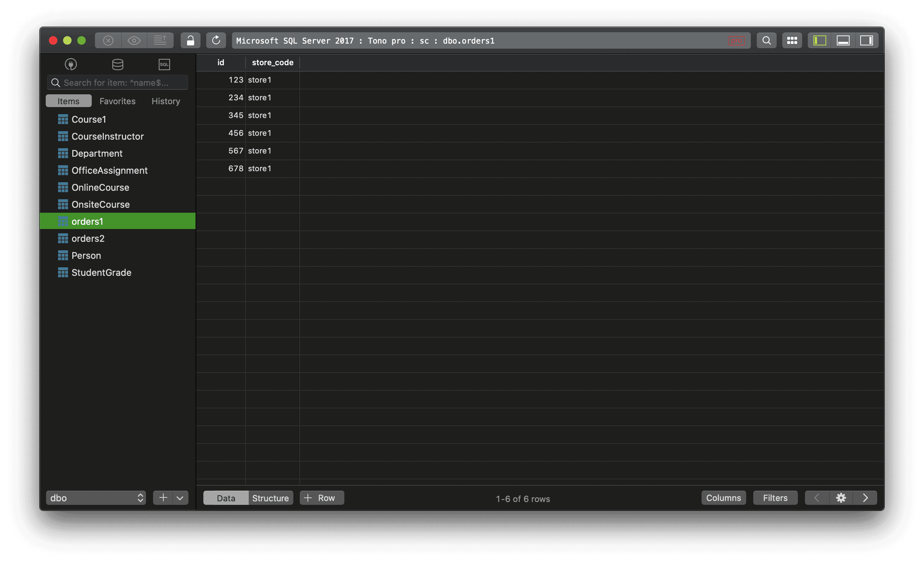Go to previous page arrow
924x563 pixels.
pyautogui.click(x=817, y=498)
